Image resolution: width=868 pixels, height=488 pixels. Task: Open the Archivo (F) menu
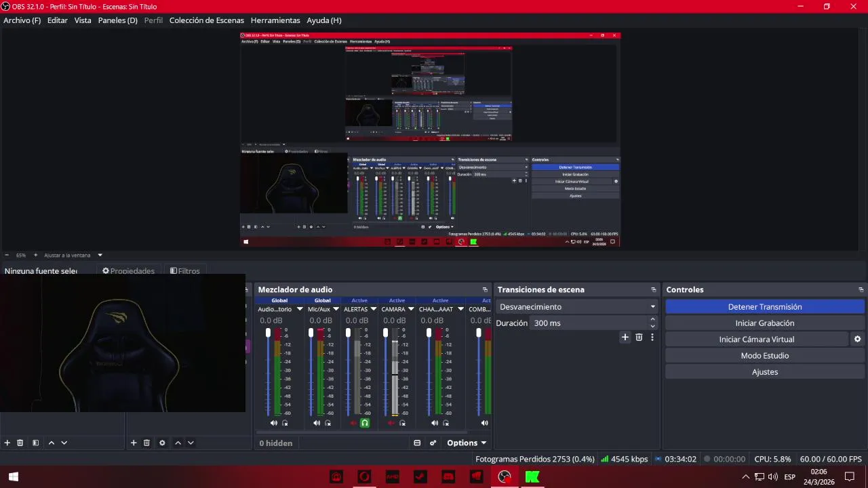click(22, 20)
